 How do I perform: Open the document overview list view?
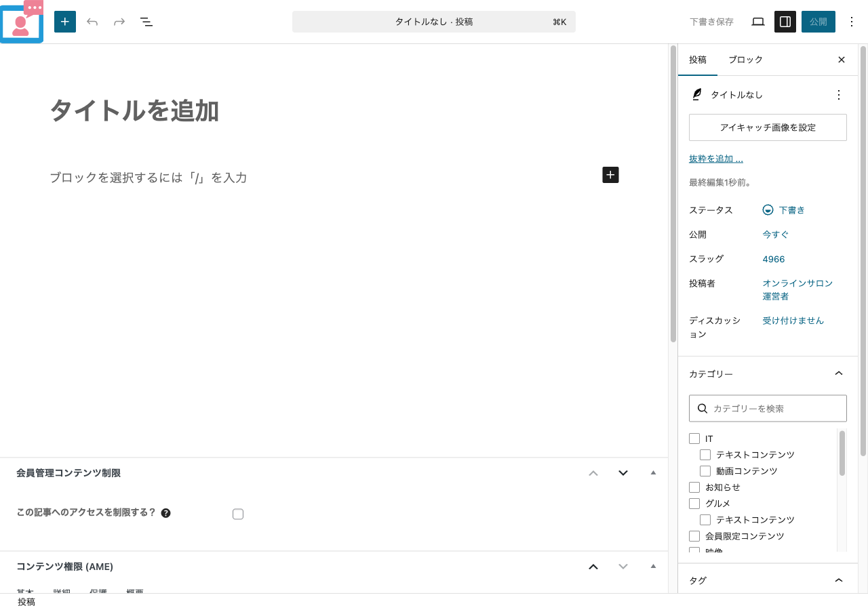(146, 22)
